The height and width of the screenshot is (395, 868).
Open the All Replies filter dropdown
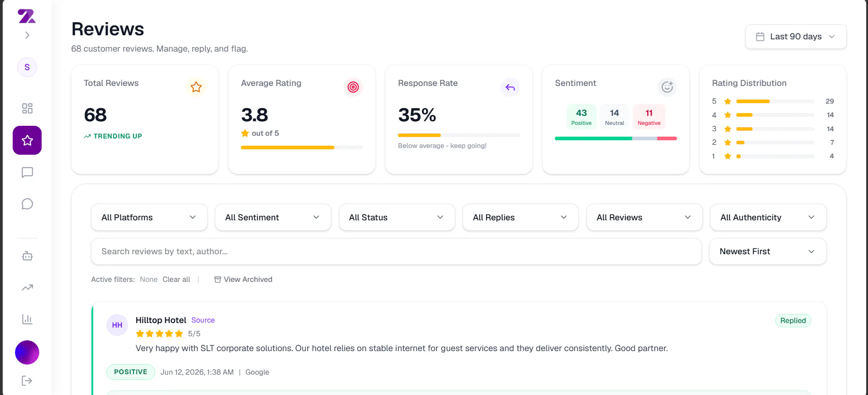(x=520, y=217)
